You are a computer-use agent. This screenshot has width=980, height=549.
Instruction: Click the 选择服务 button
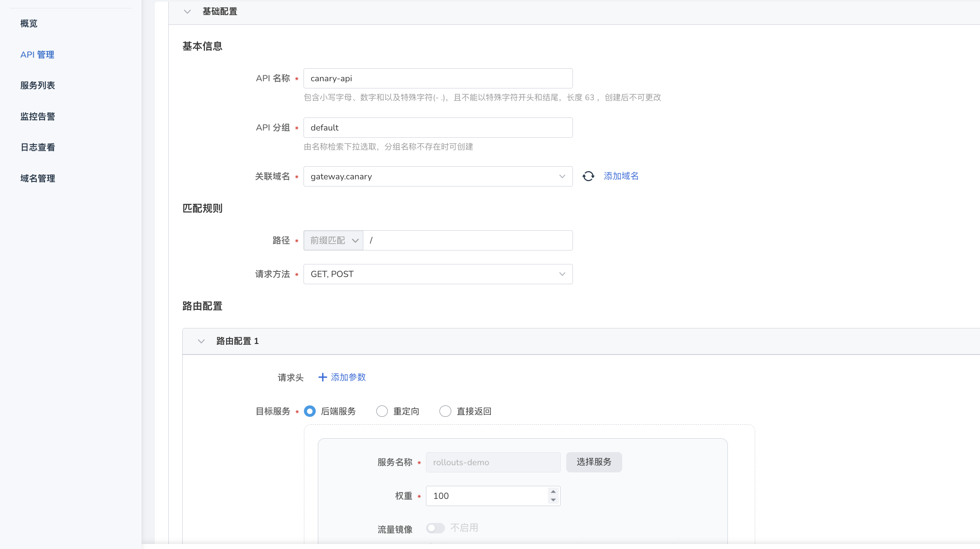pyautogui.click(x=594, y=462)
